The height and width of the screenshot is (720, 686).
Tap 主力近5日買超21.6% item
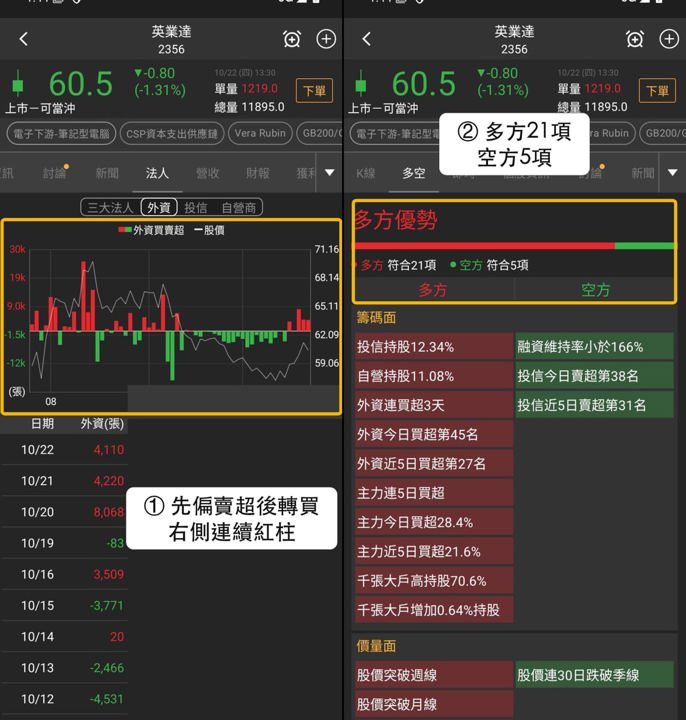point(434,551)
